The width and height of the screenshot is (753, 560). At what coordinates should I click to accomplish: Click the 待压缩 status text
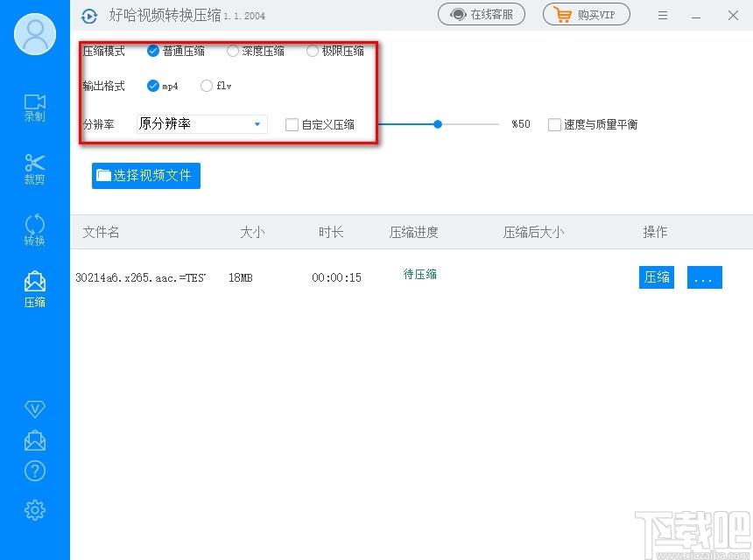[x=420, y=274]
